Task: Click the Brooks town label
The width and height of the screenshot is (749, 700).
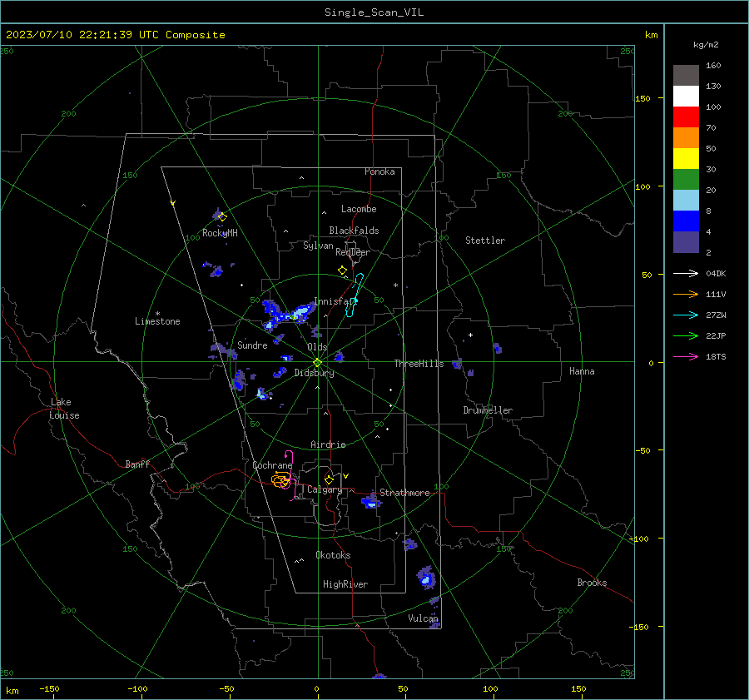Action: (592, 583)
